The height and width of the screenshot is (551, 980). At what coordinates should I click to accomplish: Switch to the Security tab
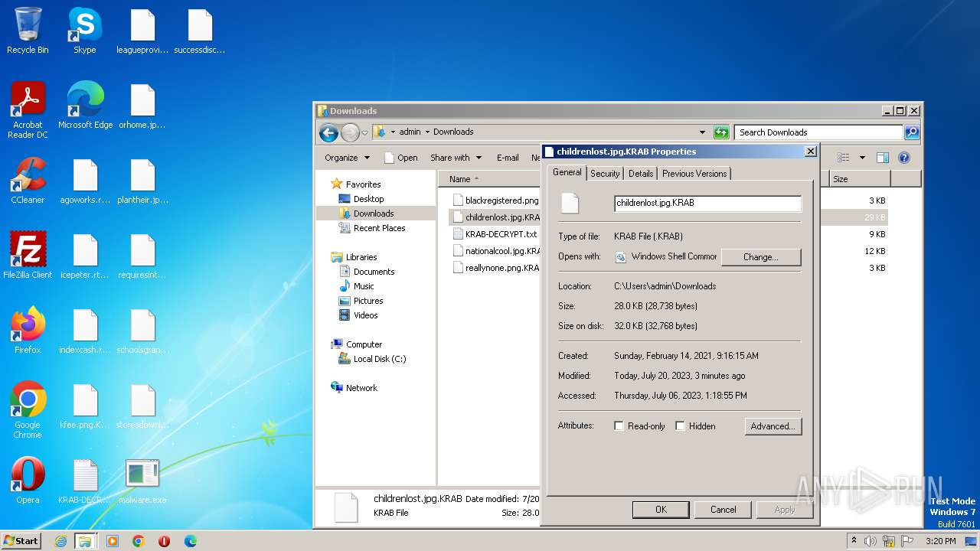(605, 174)
